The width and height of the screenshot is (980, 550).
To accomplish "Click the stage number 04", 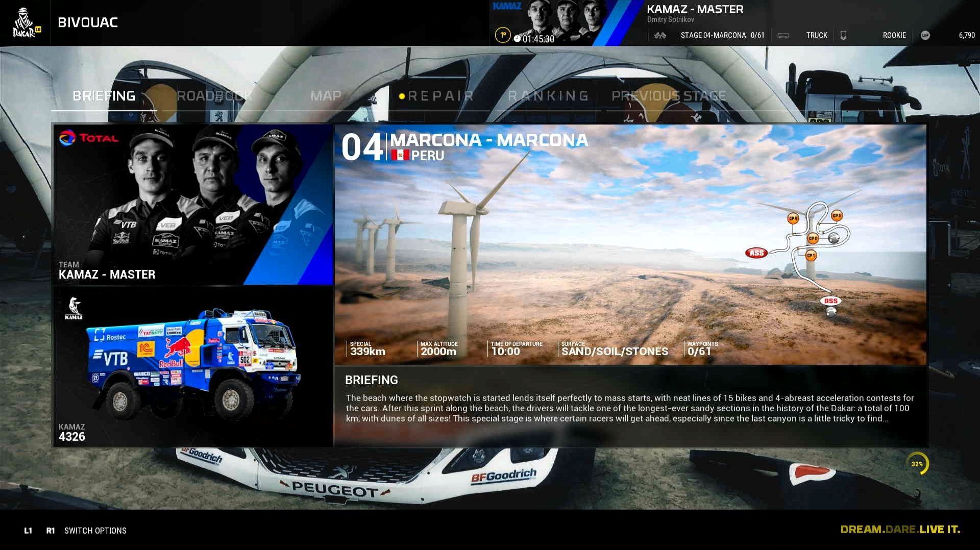I will [x=361, y=147].
